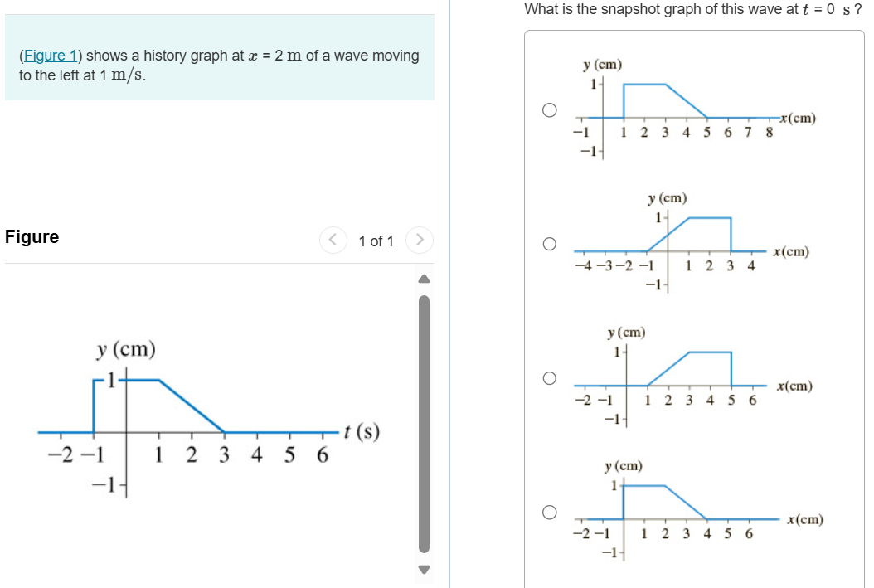Open the Figure 1 link
This screenshot has width=874, height=588.
(x=48, y=56)
